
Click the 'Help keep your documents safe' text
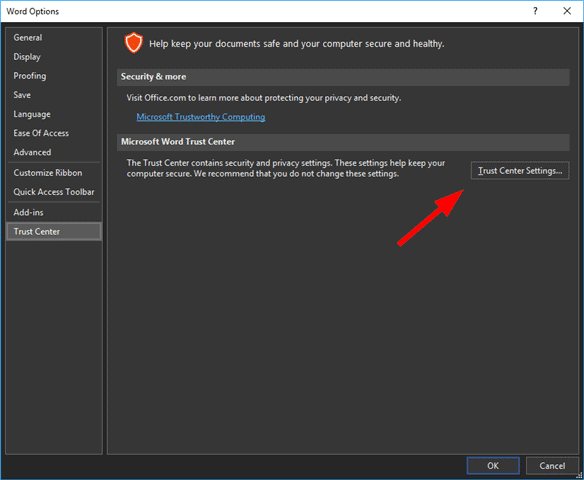[296, 44]
